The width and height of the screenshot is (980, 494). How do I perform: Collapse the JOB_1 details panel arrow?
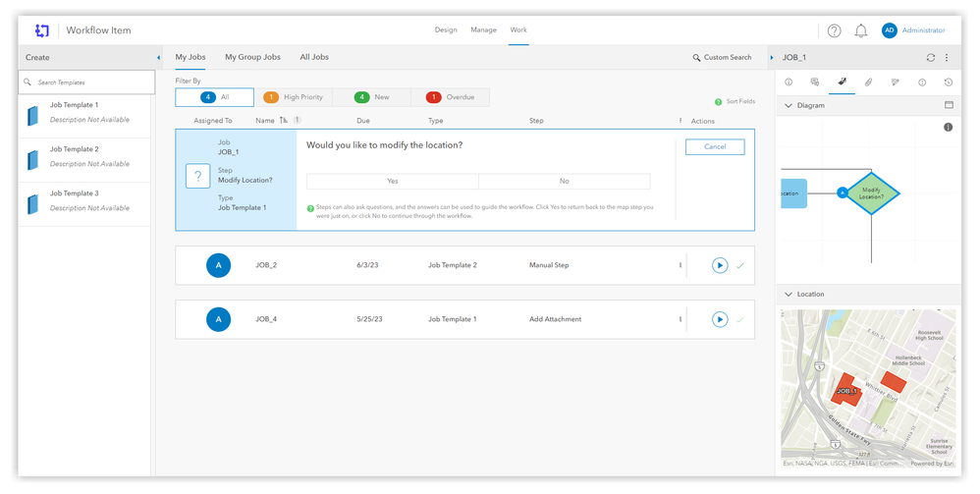point(772,58)
